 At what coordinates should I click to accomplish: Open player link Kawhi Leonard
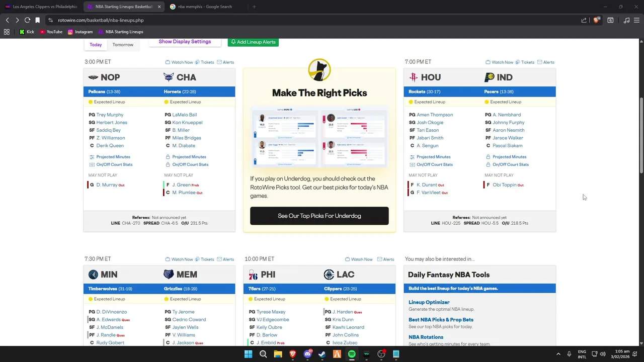pyautogui.click(x=348, y=327)
